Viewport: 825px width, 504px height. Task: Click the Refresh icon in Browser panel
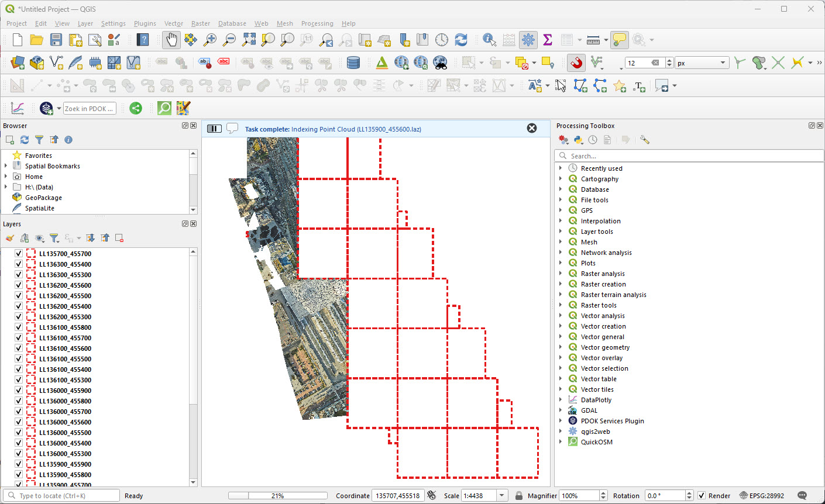(25, 140)
